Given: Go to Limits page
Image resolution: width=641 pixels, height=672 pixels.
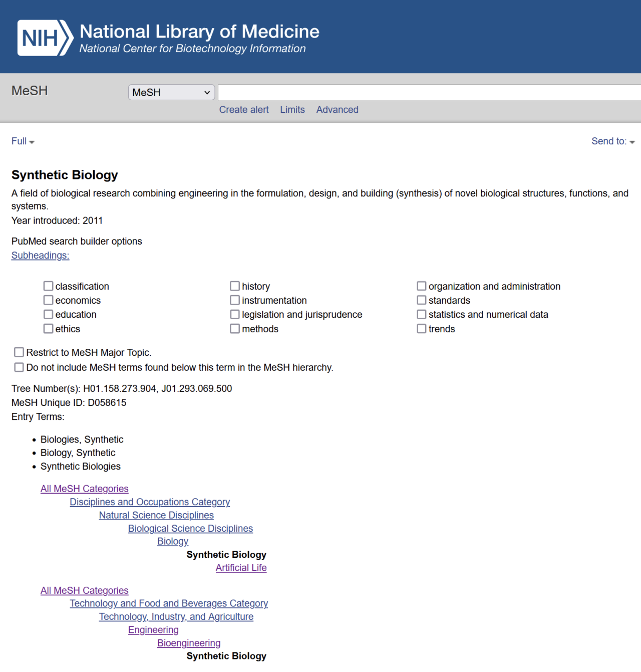Looking at the screenshot, I should click(x=292, y=110).
